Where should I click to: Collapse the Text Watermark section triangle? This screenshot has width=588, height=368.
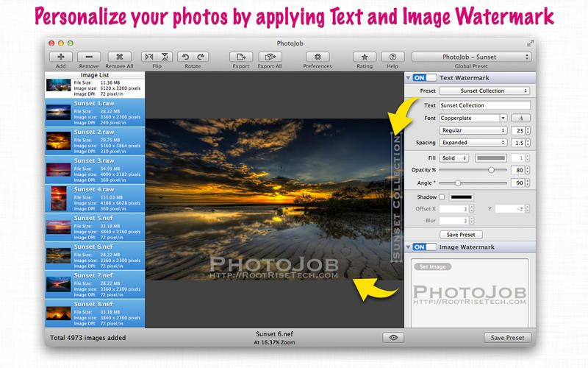pos(408,78)
